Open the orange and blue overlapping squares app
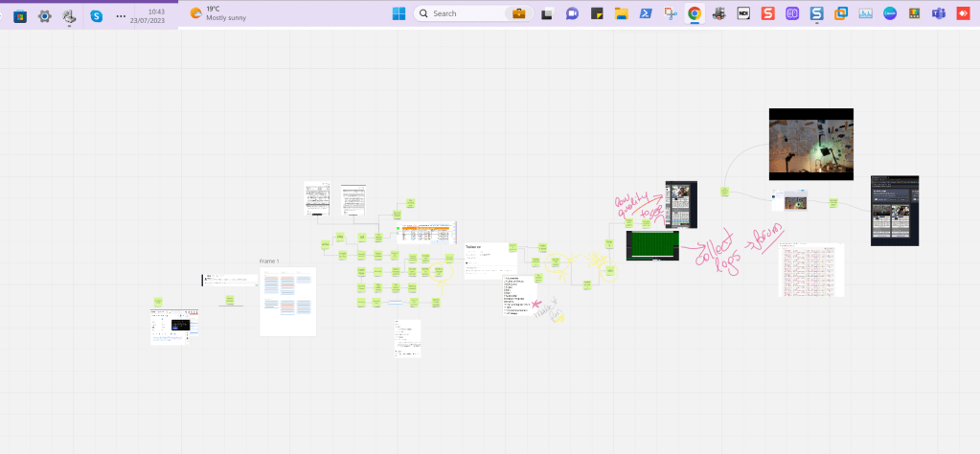Image resolution: width=980 pixels, height=454 pixels. tap(841, 13)
